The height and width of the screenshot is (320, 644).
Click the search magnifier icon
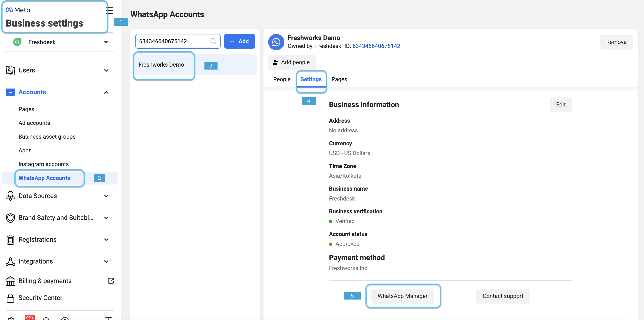213,41
